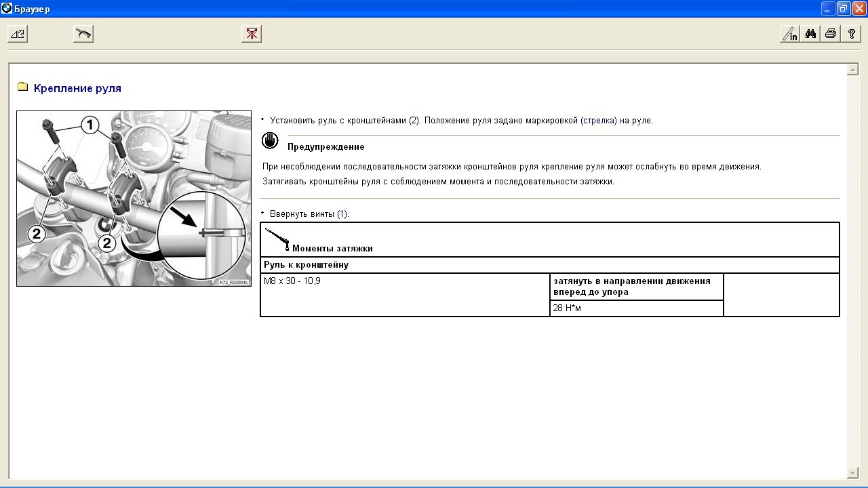Click the word стрелка in the instruction
This screenshot has height=488, width=868.
pos(599,121)
